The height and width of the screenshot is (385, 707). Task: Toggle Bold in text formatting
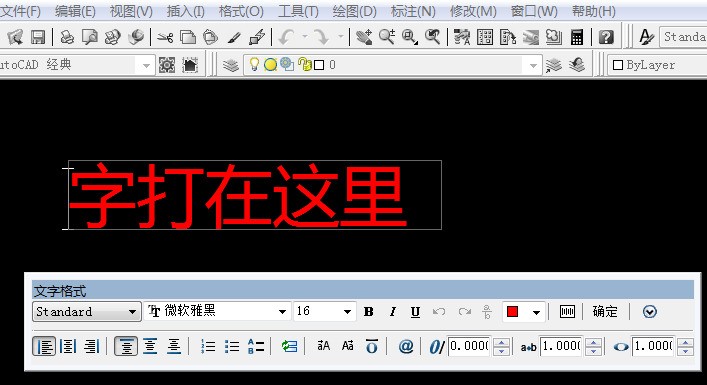point(368,312)
